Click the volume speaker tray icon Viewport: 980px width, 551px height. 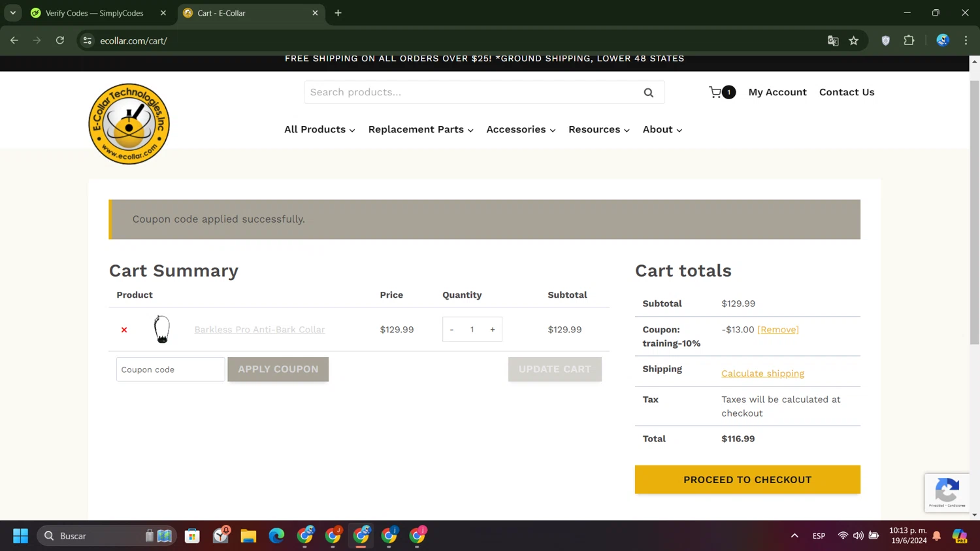pyautogui.click(x=858, y=536)
